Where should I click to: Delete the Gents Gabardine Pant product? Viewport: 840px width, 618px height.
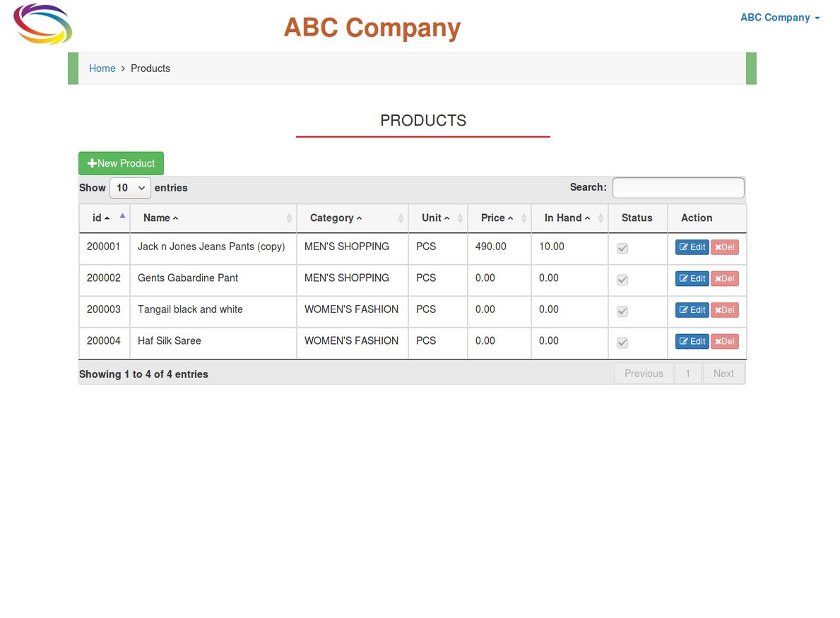(724, 278)
